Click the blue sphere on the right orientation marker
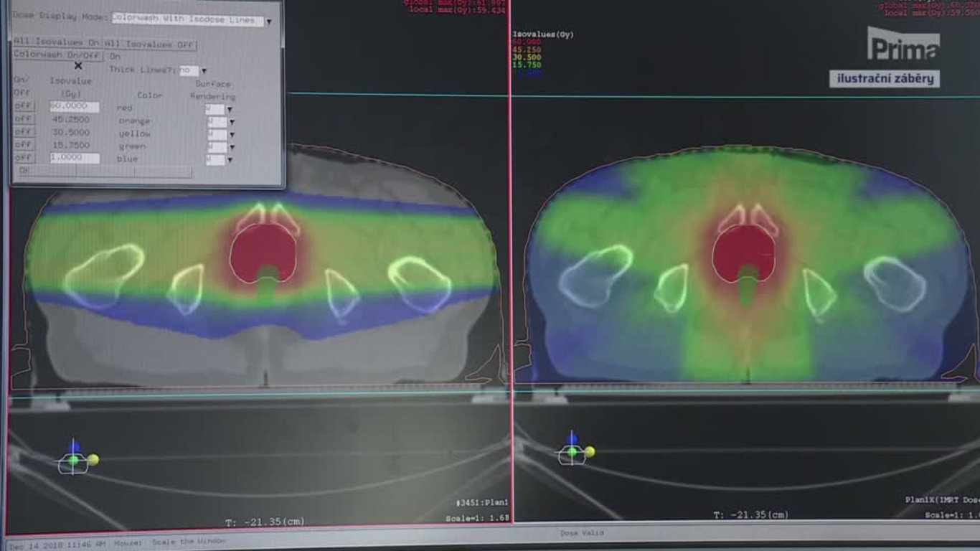The image size is (980, 551). click(x=572, y=439)
